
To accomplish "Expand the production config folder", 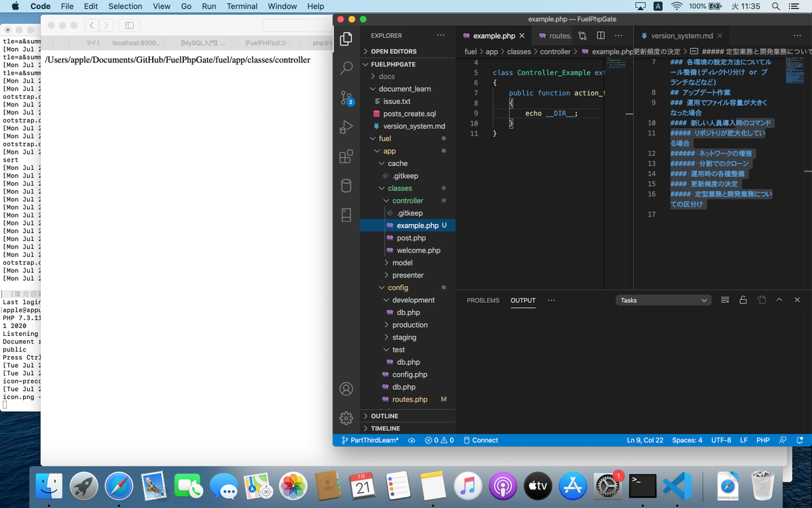I will point(407,325).
